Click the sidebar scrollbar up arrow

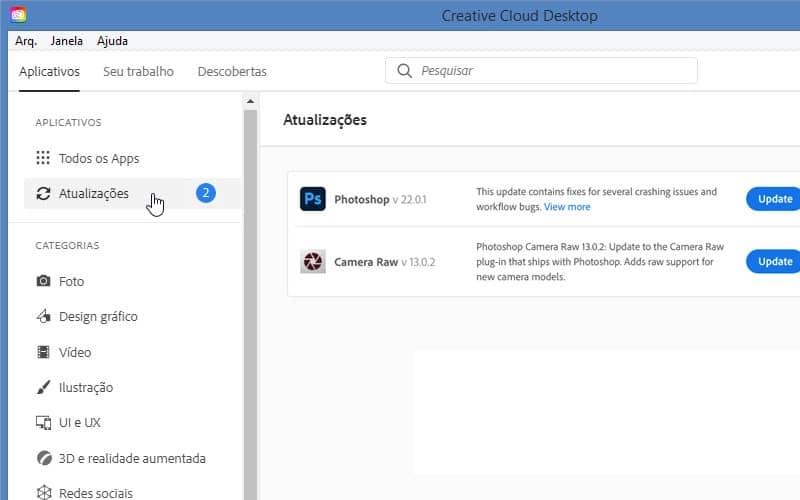[x=250, y=101]
